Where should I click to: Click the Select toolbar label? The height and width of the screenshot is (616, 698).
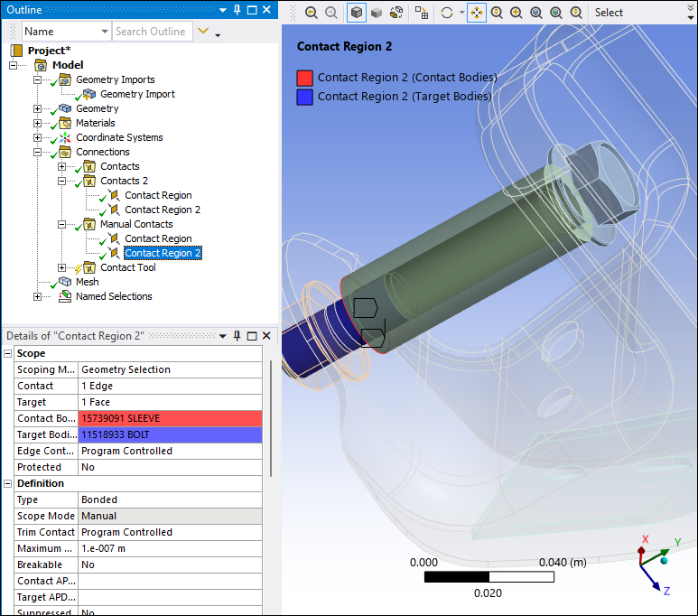(609, 13)
